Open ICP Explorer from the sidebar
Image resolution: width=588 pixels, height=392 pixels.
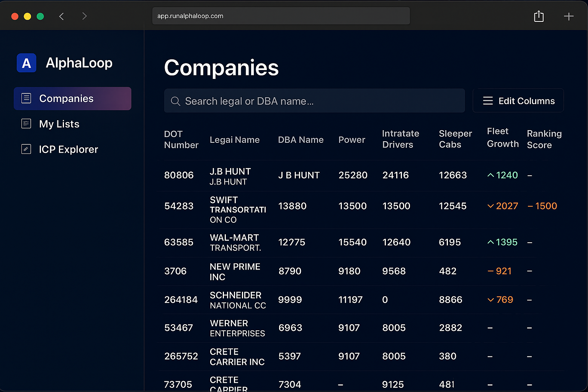[68, 149]
